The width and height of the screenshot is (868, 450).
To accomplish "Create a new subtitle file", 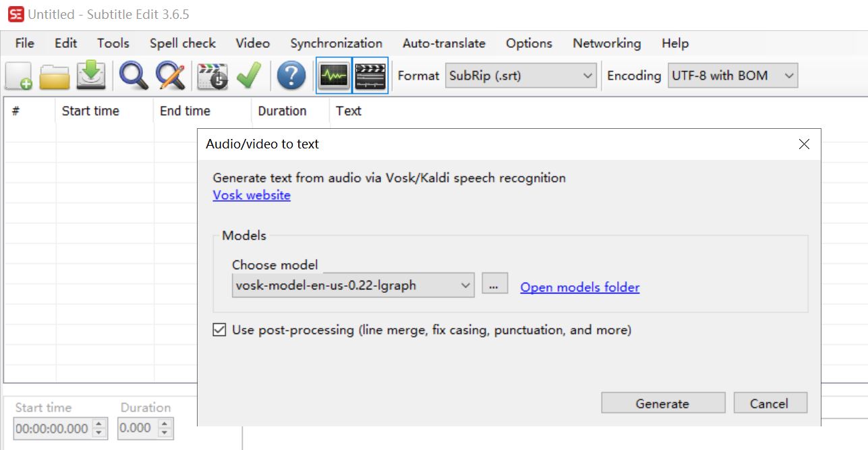I will (x=17, y=75).
